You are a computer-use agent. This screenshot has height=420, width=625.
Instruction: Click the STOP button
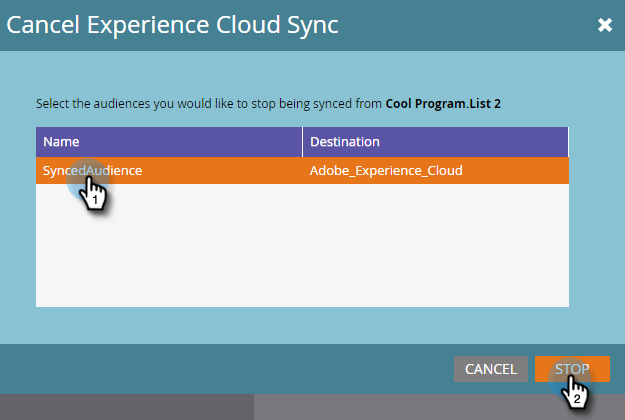tap(571, 369)
